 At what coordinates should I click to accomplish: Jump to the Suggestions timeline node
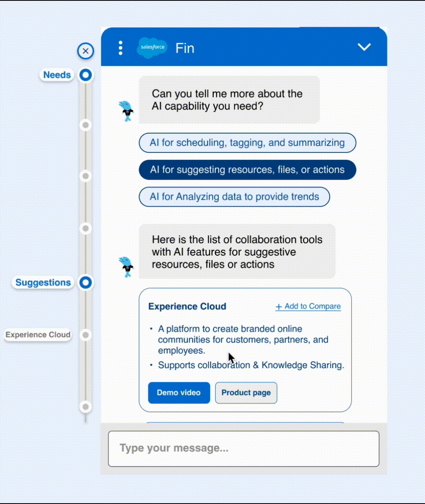tap(85, 282)
